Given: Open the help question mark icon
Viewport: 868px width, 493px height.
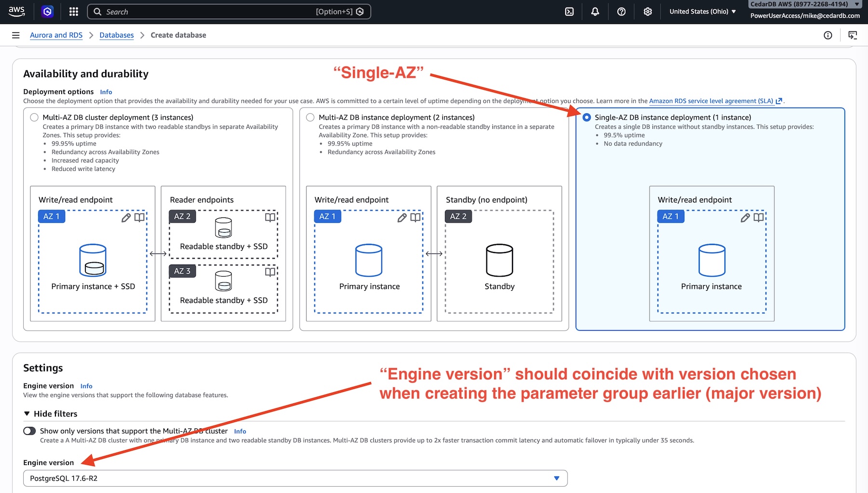Looking at the screenshot, I should pos(621,12).
